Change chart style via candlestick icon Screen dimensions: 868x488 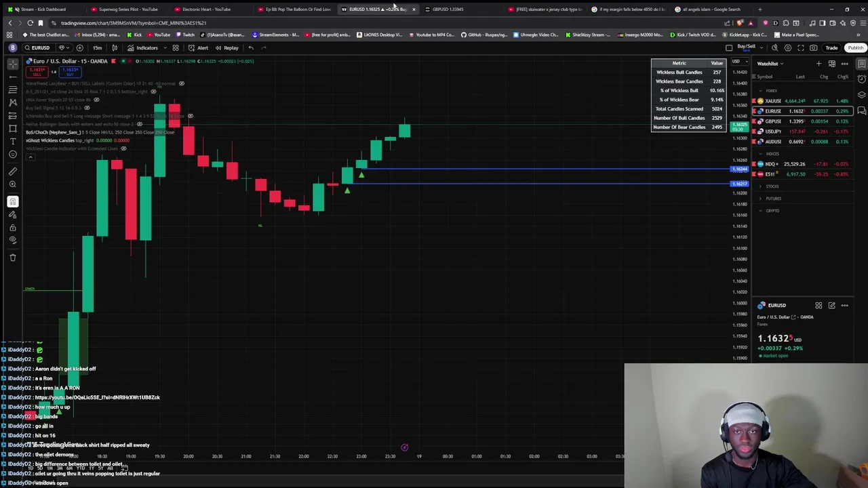click(x=114, y=47)
